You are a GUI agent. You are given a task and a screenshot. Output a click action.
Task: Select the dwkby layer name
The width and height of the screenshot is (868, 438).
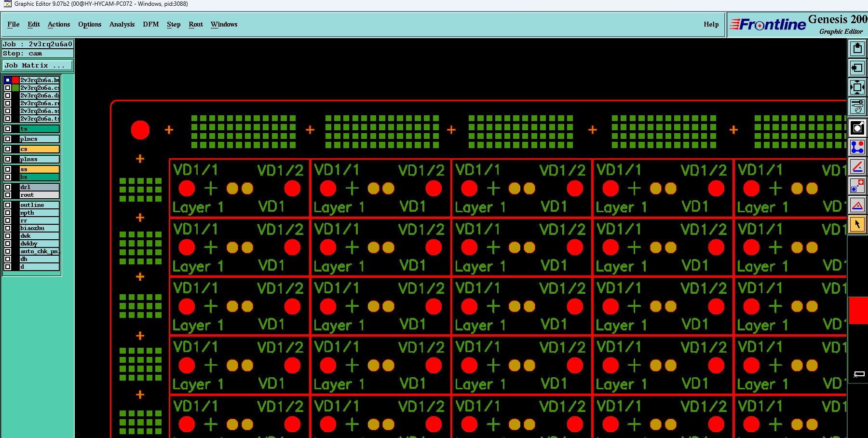(x=40, y=244)
